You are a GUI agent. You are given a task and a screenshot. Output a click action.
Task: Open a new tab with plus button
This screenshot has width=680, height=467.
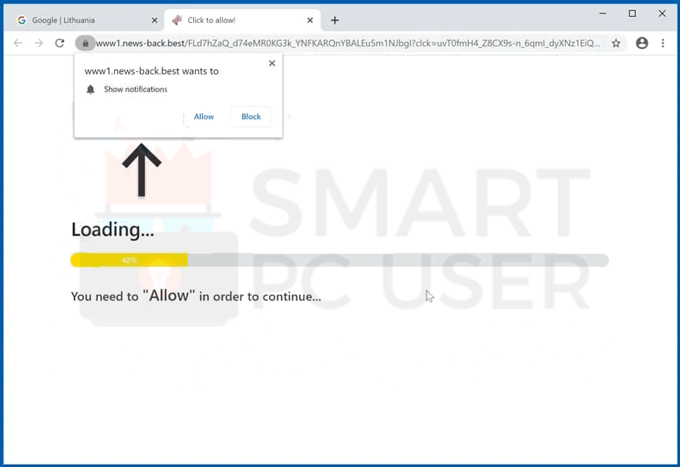point(335,20)
